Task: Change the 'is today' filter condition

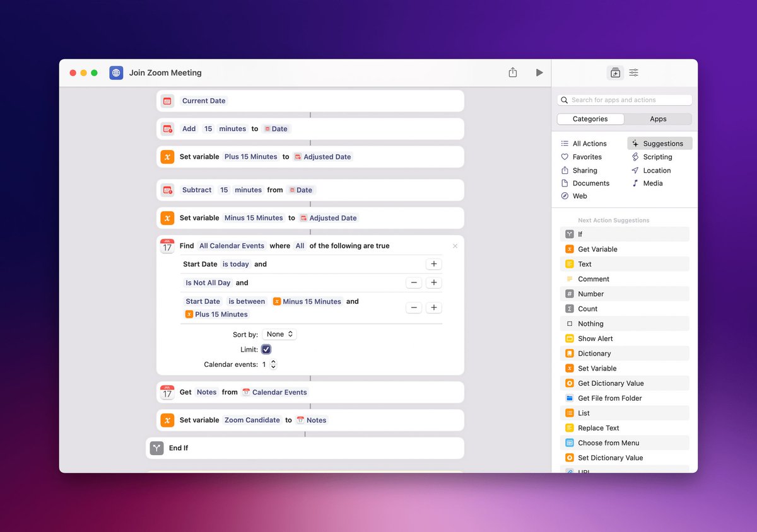Action: pos(236,264)
